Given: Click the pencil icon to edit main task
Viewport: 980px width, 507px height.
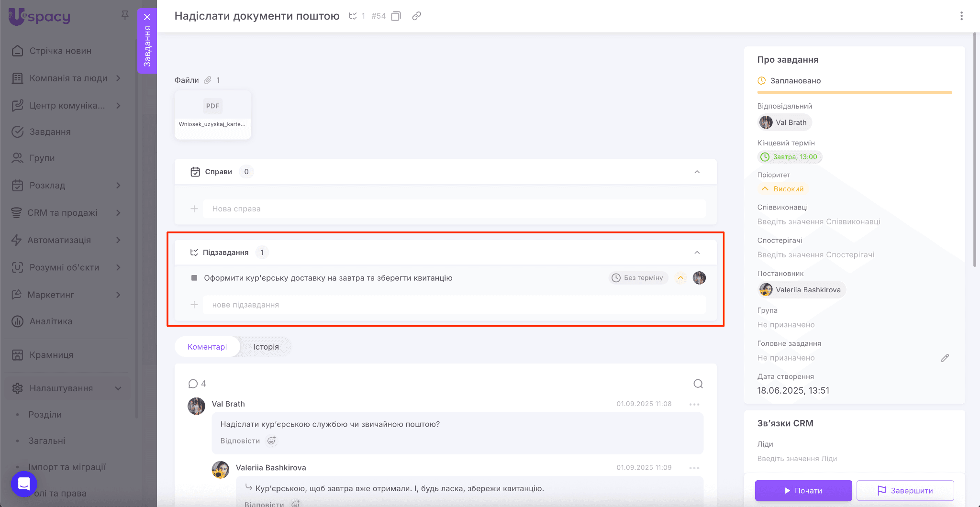Looking at the screenshot, I should pyautogui.click(x=945, y=358).
